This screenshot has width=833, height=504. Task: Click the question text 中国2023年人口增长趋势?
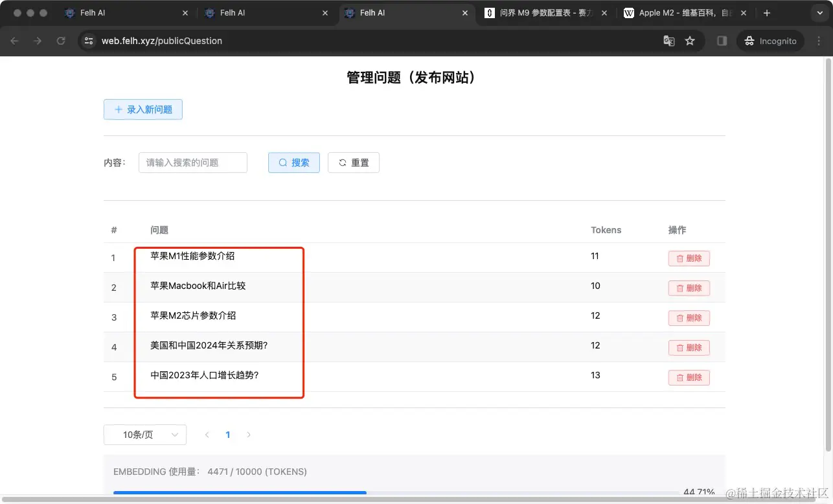click(205, 375)
